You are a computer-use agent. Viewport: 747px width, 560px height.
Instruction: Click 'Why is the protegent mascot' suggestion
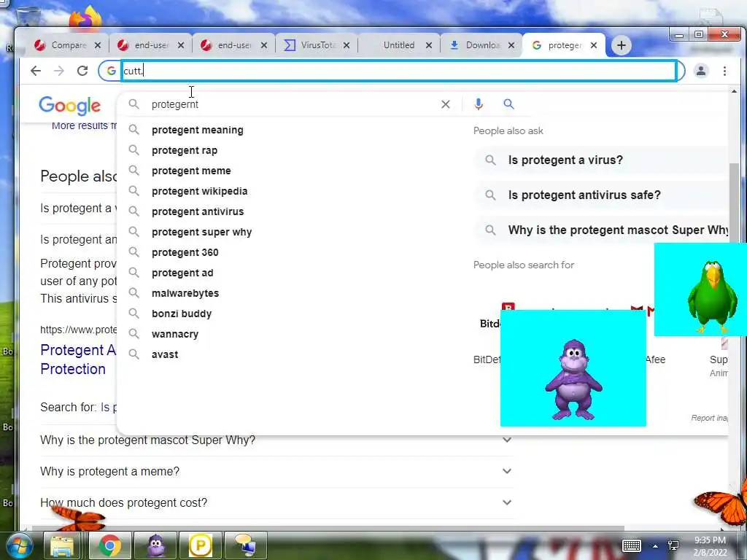(x=618, y=230)
